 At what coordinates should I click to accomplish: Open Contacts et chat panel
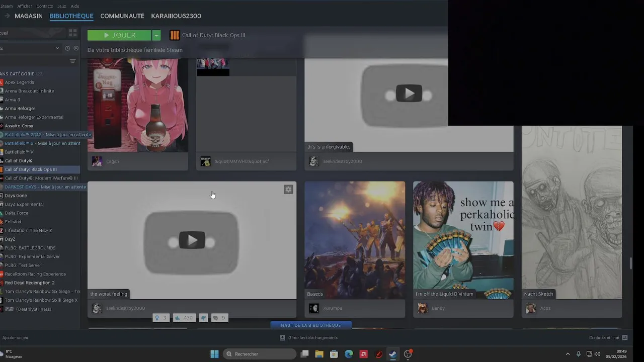point(608,338)
